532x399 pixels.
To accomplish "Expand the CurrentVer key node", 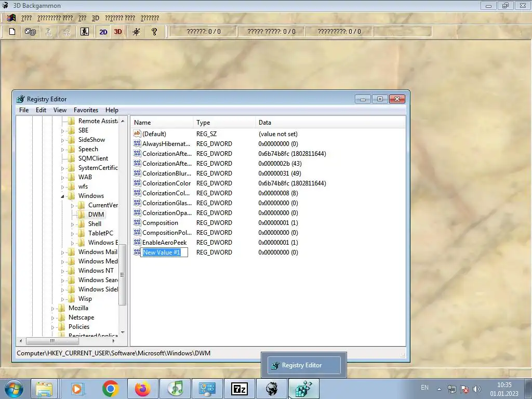I will (72, 206).
